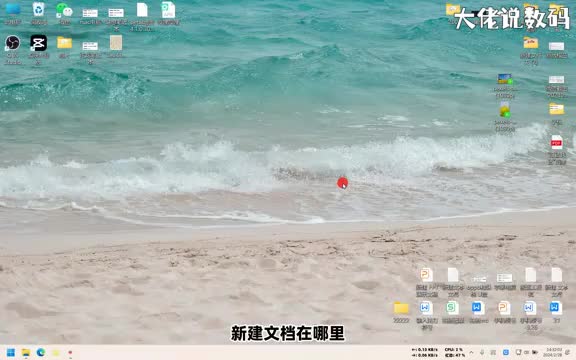Screen dimensions: 576x360
Task: Open folder directly above the PDF file
Action: [557, 109]
